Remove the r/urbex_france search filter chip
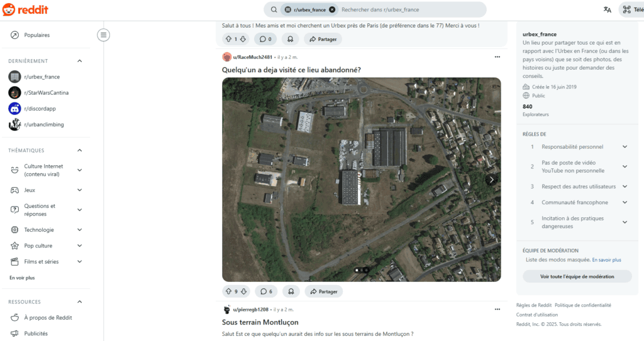This screenshot has height=341, width=644. pyautogui.click(x=332, y=9)
